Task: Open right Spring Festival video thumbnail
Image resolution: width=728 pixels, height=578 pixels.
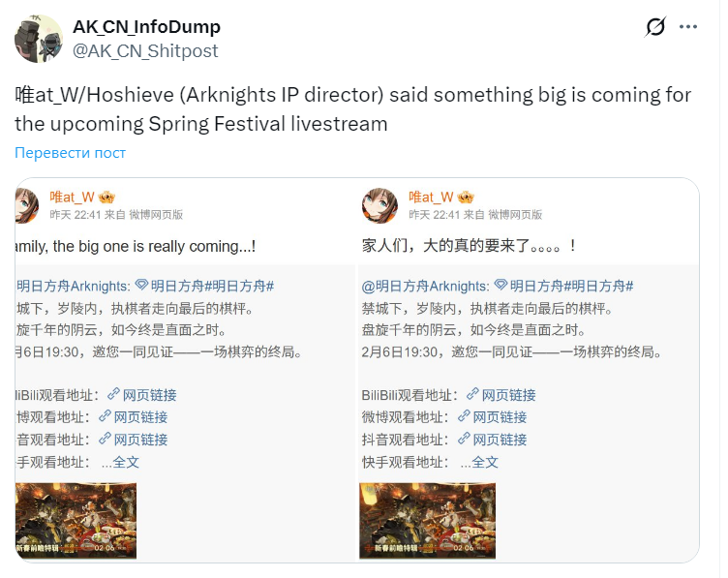Action: (428, 521)
